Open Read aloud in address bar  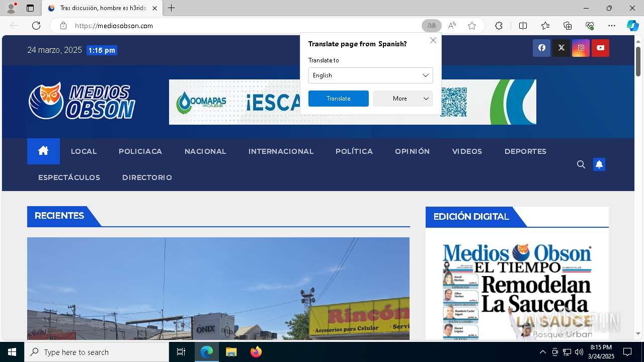452,26
